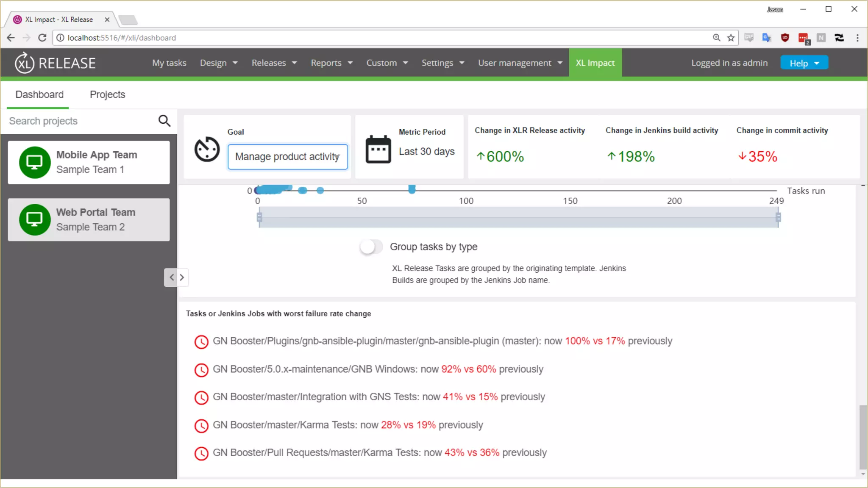Open the XL Impact navigation button
868x488 pixels.
click(x=595, y=63)
